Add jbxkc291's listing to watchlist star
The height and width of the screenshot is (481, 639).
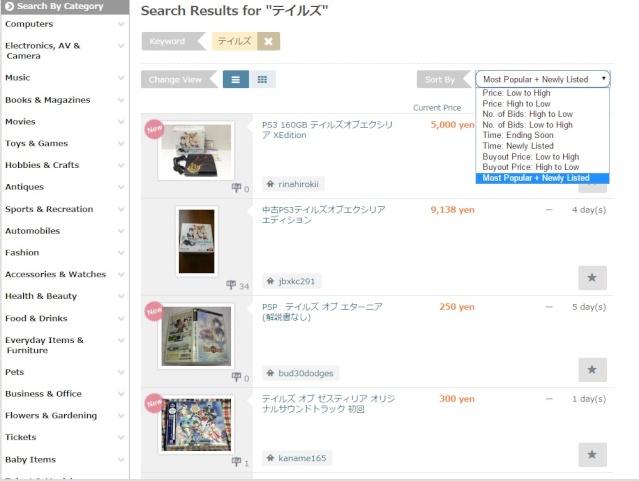(592, 277)
